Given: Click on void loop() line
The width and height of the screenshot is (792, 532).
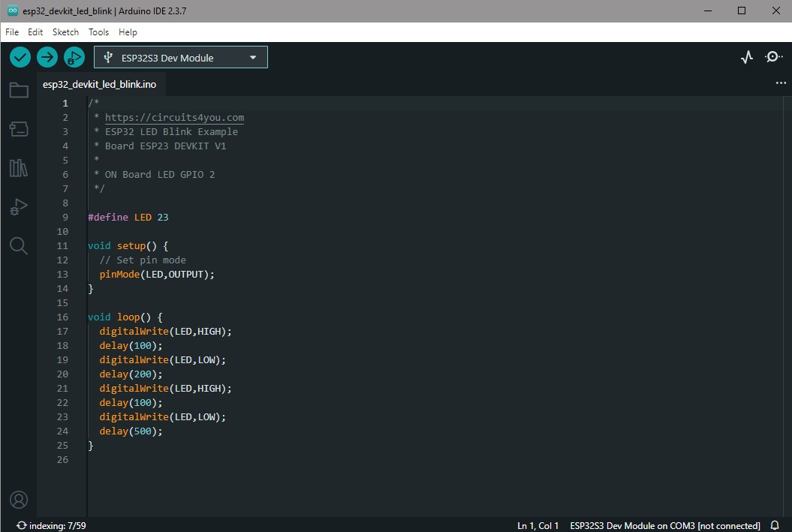Looking at the screenshot, I should (125, 317).
